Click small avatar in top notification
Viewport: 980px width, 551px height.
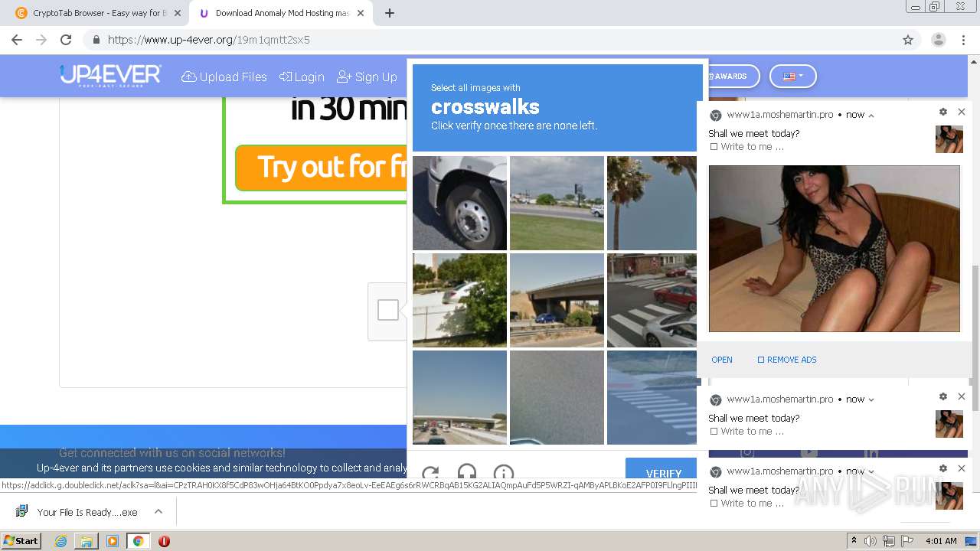pos(949,139)
